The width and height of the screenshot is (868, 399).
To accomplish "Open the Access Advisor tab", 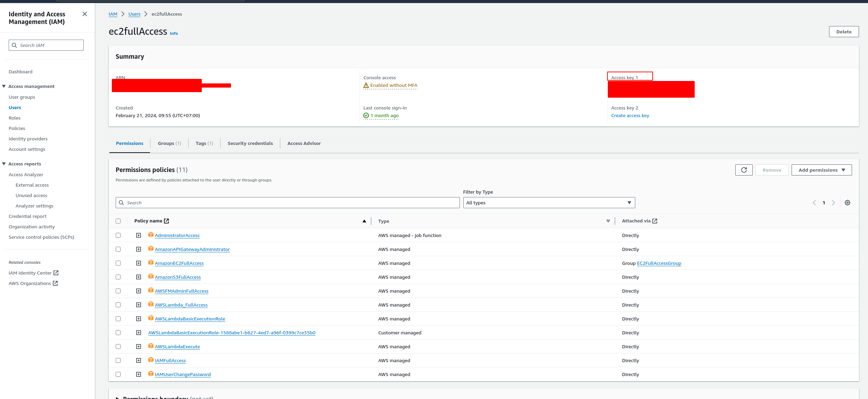I will (304, 143).
